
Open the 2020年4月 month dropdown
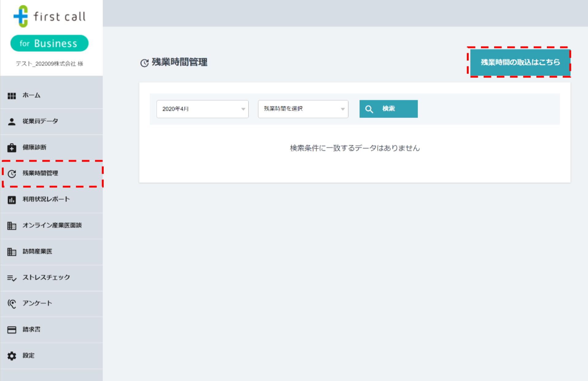click(x=202, y=109)
